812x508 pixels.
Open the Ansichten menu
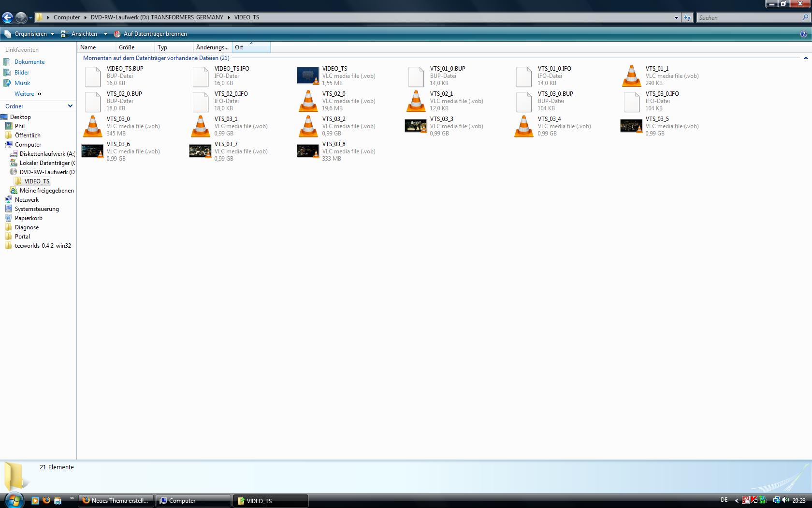[79, 34]
